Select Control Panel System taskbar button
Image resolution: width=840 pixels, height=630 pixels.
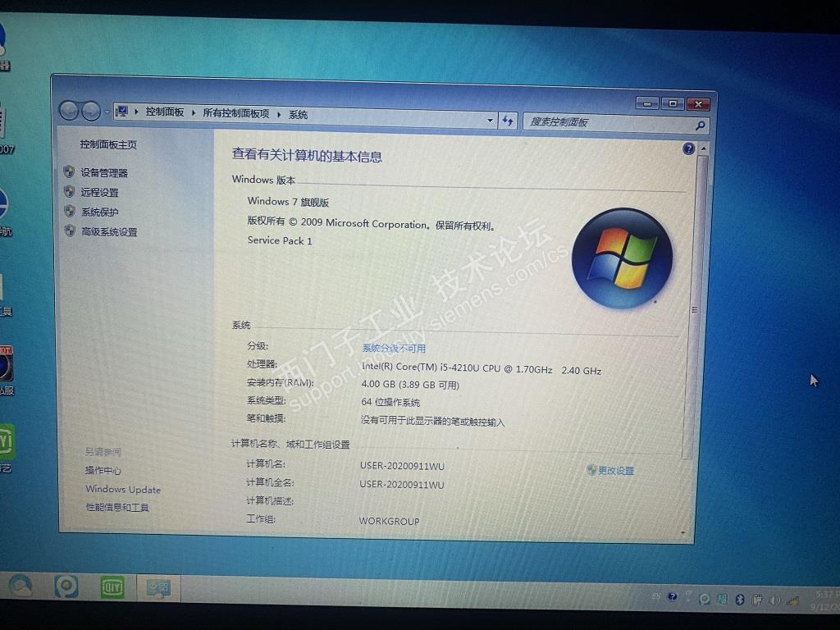(x=158, y=589)
